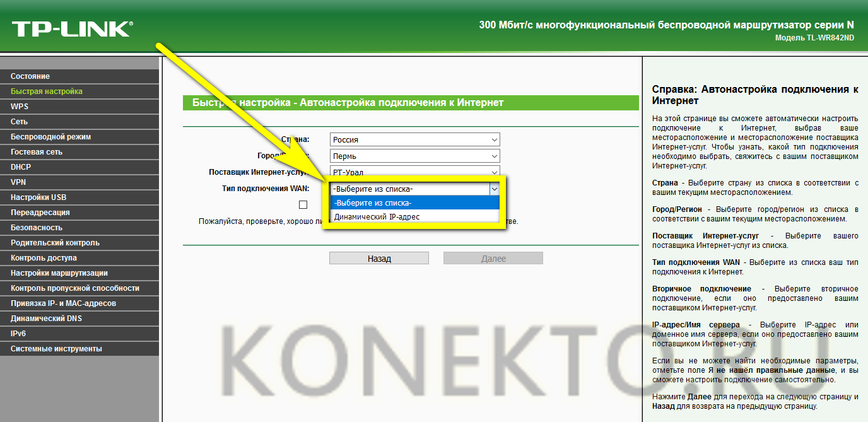Open the VPN menu item
Screen dimensions: 868x422
click(79, 182)
